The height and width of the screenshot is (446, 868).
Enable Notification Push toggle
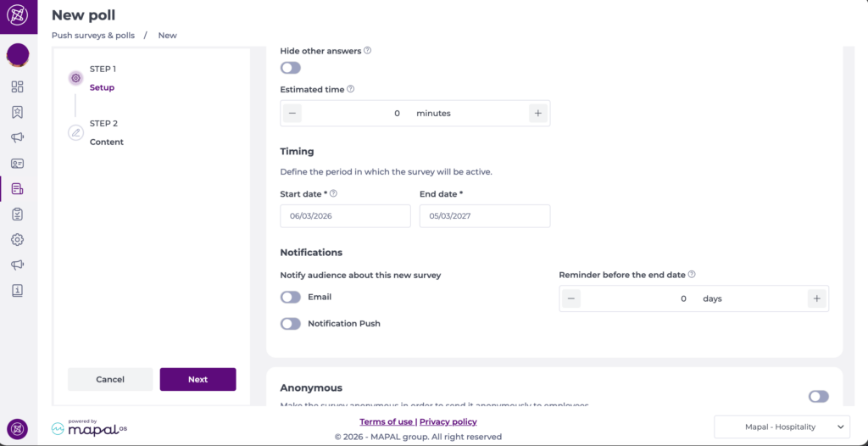click(291, 323)
